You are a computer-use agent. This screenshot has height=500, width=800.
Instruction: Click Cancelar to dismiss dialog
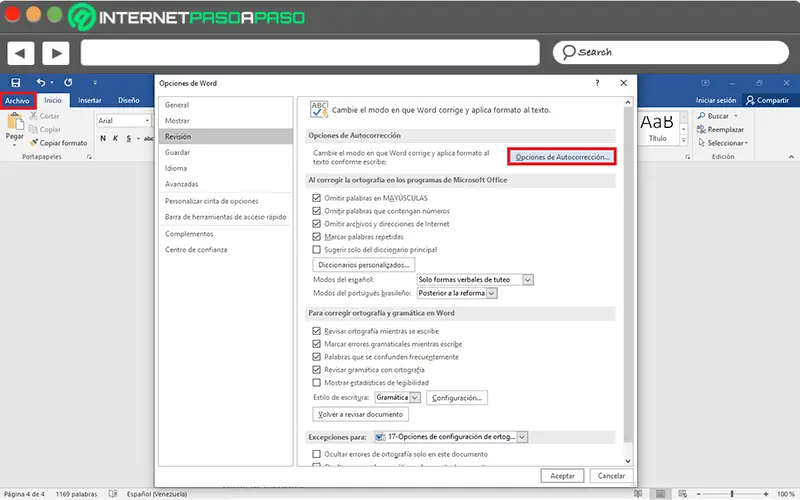click(611, 476)
